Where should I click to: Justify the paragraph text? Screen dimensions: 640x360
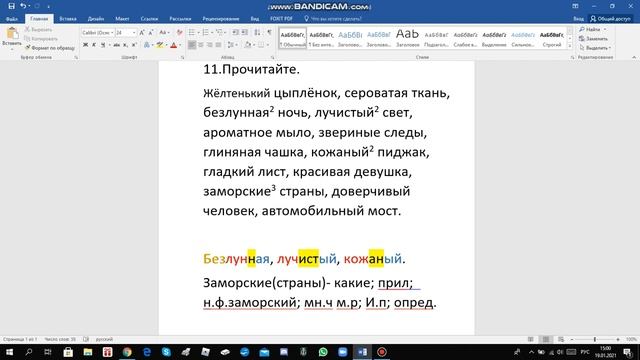218,45
